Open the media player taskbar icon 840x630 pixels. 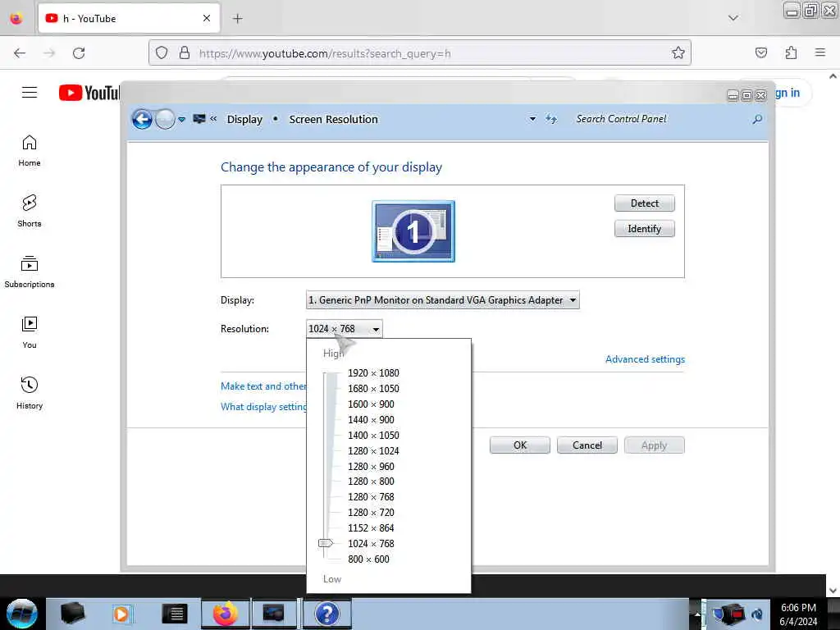tap(121, 614)
